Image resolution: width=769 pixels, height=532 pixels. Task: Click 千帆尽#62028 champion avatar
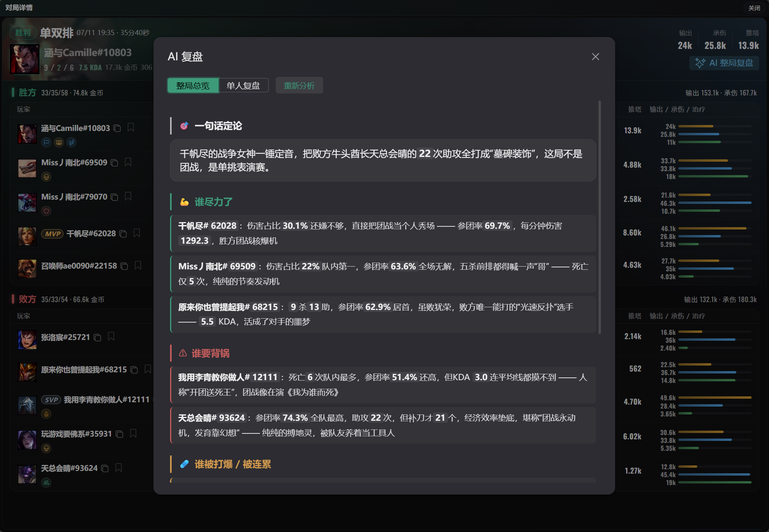tap(27, 236)
